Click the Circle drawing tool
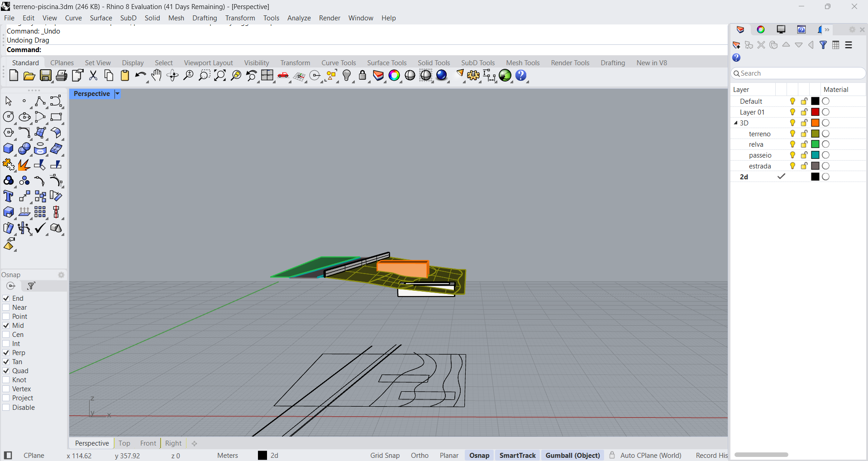Screen dimensions: 868x461 [x=9, y=117]
